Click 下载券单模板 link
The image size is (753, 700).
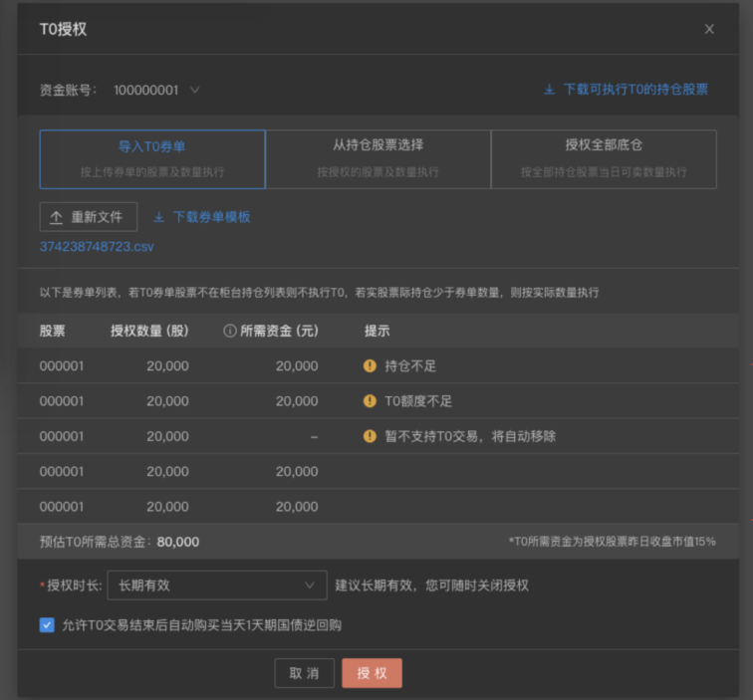211,217
